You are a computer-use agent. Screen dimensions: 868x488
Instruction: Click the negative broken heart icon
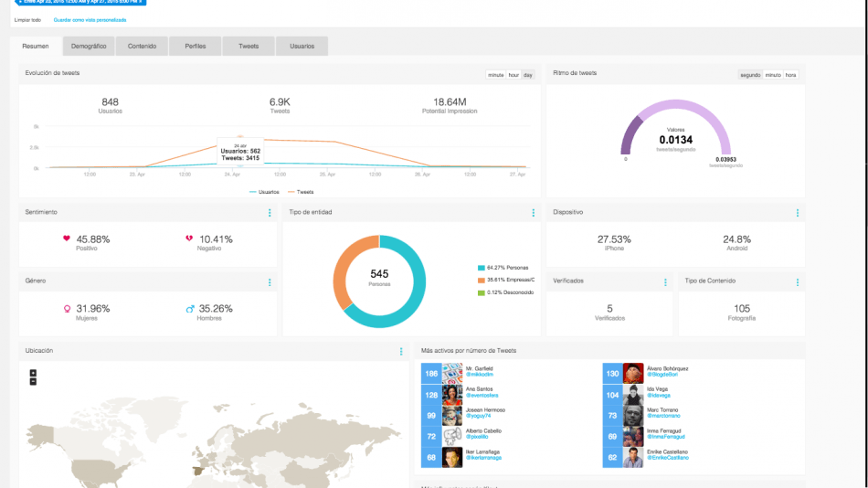tap(189, 239)
